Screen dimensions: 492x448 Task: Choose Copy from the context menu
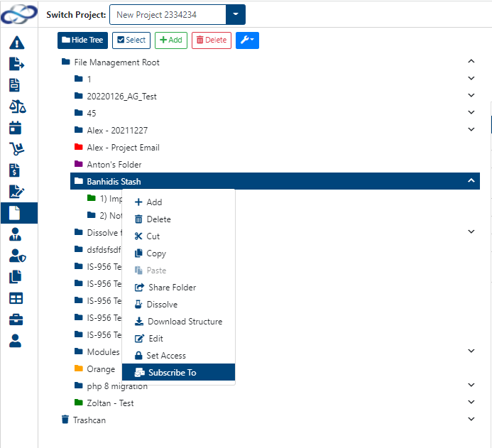point(178,253)
